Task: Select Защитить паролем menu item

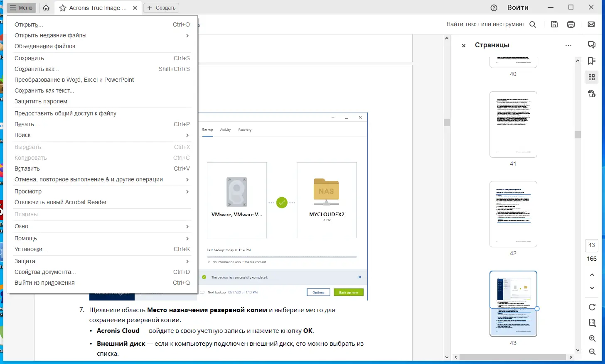Action: (x=102, y=101)
